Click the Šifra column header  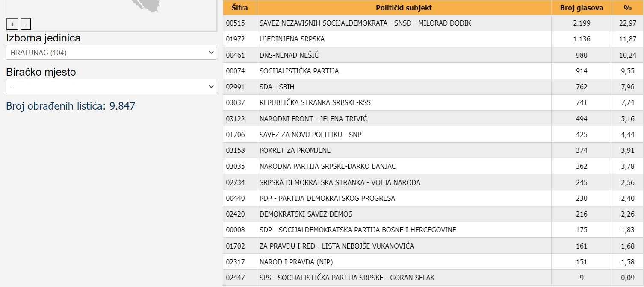239,8
